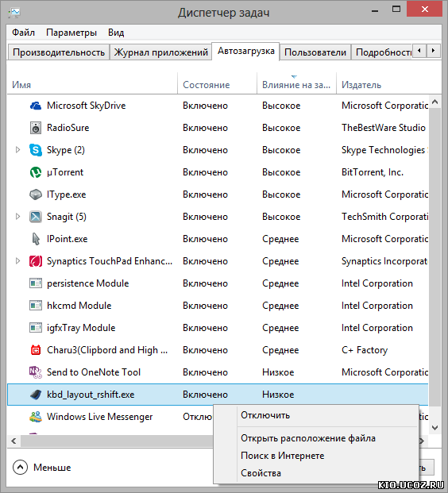Select the Microsoft SkyDrive row name
448x493 pixels.
tap(87, 106)
